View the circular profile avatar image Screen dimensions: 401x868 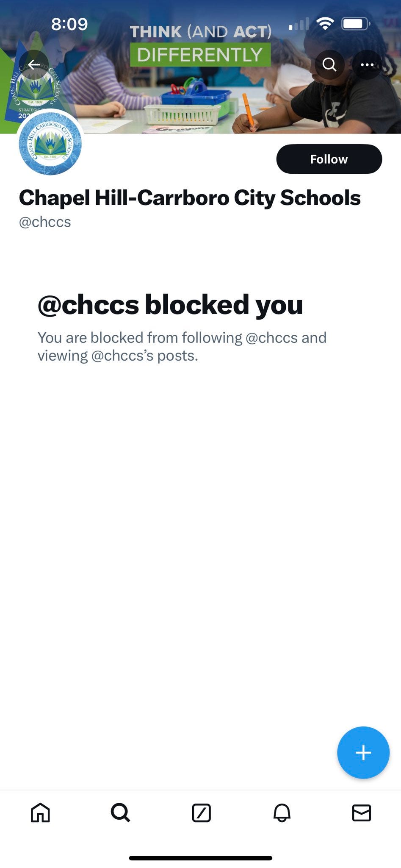[x=50, y=143]
